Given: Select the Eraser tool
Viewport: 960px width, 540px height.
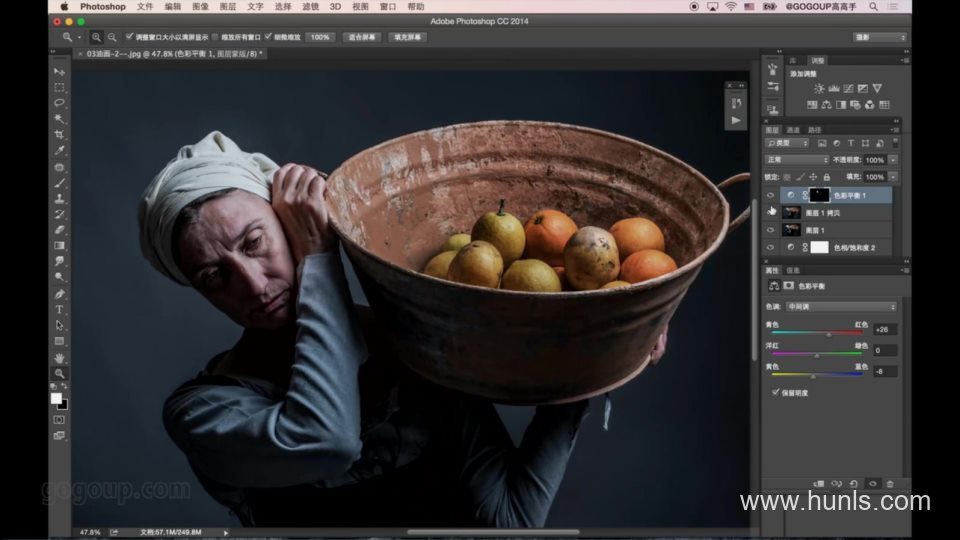Looking at the screenshot, I should (59, 230).
